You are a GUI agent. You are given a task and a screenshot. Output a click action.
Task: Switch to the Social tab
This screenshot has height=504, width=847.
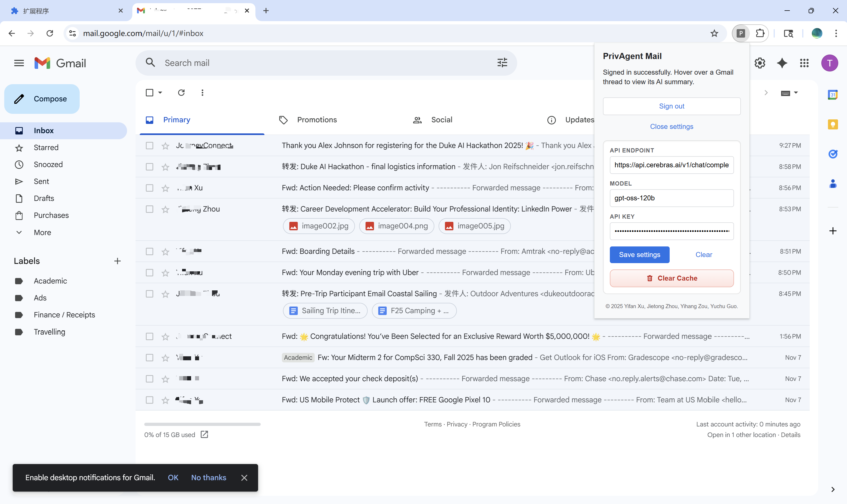pyautogui.click(x=441, y=120)
